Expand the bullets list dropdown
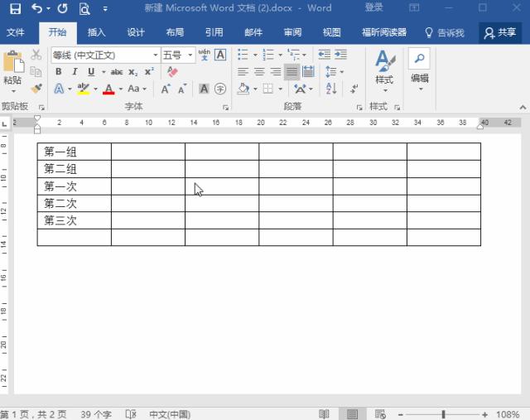The image size is (530, 420). point(256,55)
